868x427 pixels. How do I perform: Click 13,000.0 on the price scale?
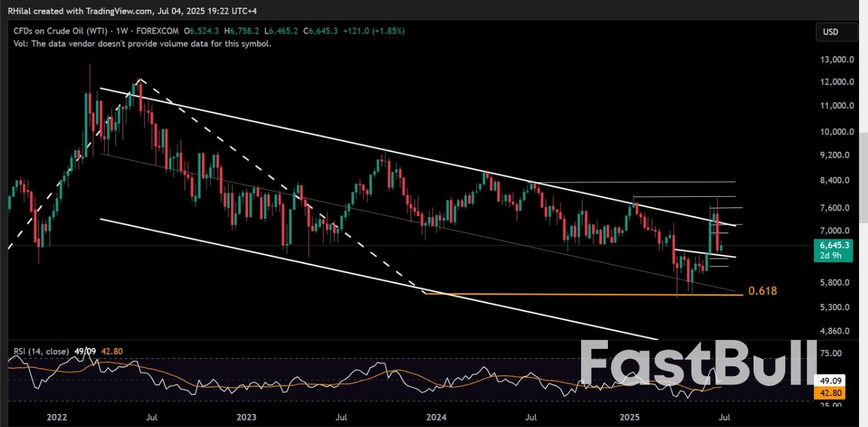click(x=837, y=59)
